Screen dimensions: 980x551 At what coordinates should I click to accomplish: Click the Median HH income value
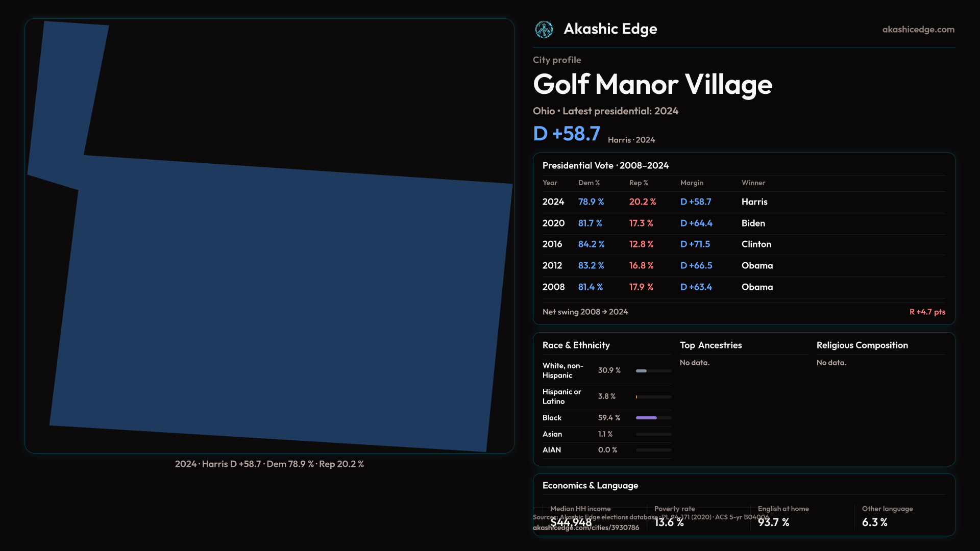click(571, 522)
